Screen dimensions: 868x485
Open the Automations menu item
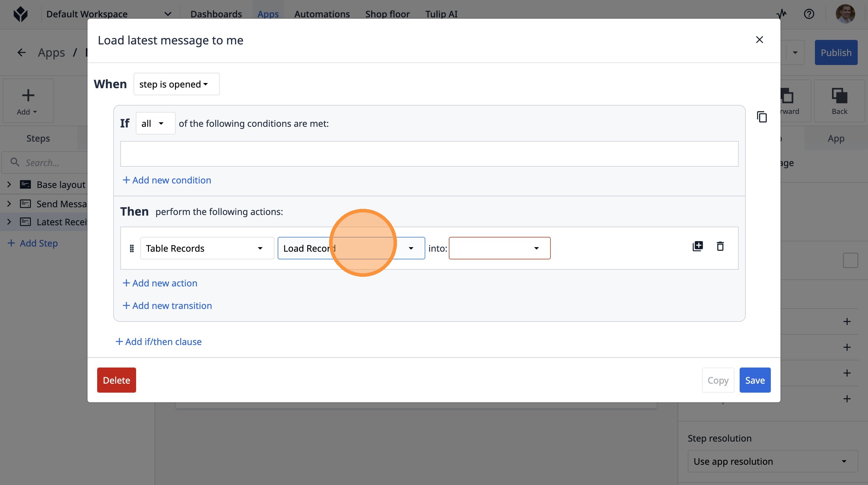322,14
